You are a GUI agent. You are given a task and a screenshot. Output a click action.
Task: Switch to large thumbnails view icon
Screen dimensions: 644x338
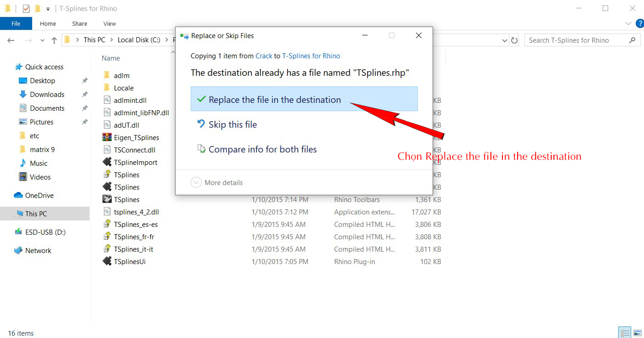click(x=638, y=333)
